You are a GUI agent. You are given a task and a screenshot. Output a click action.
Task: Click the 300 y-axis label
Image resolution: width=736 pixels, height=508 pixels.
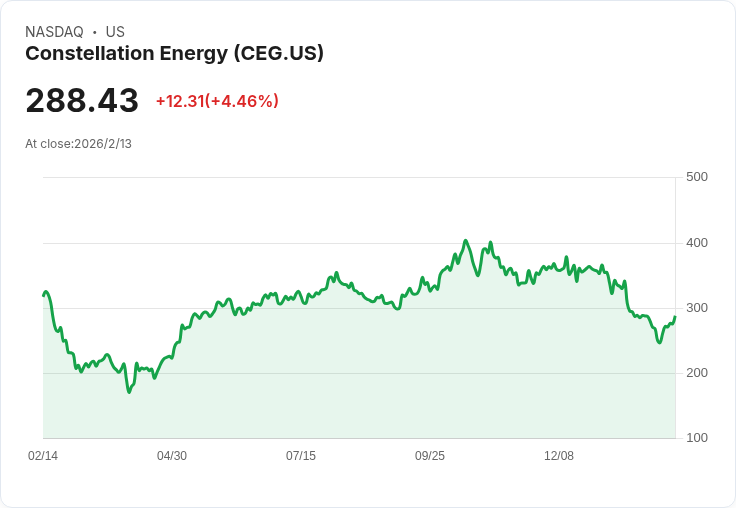point(697,308)
